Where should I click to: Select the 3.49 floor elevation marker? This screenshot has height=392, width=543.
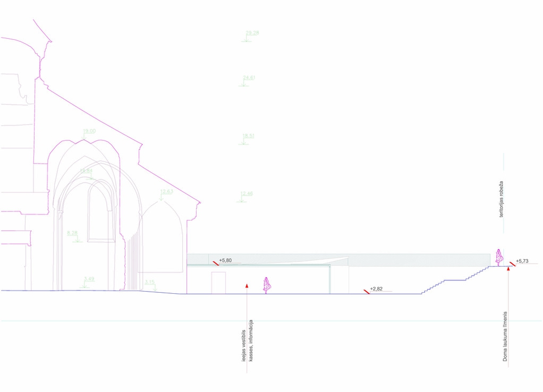click(x=89, y=279)
